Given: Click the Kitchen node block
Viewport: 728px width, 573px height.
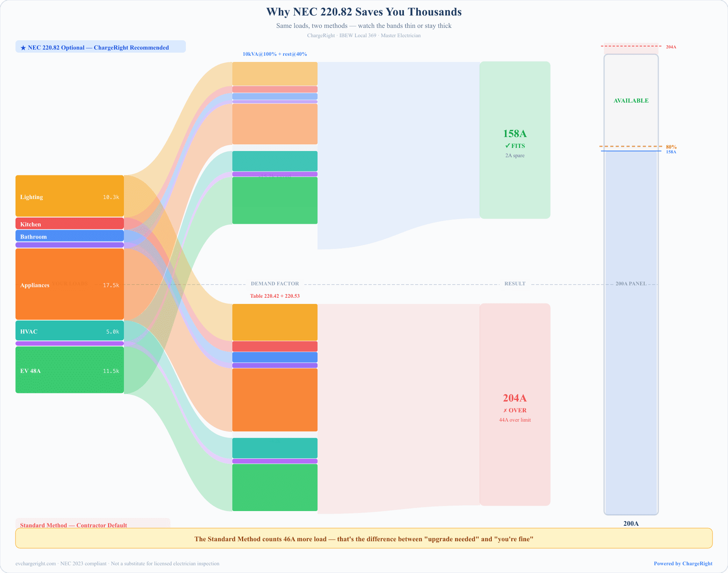Looking at the screenshot, I should pos(70,224).
